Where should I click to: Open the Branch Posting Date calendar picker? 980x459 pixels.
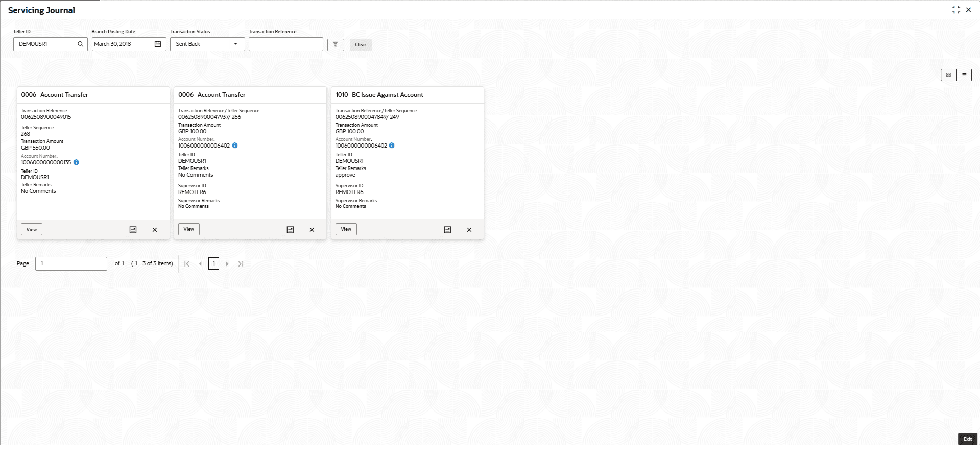tap(158, 44)
